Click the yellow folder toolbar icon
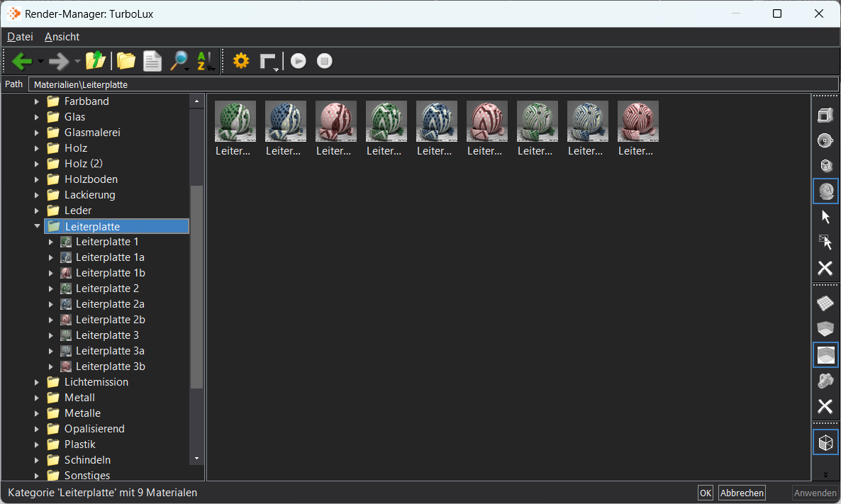The height and width of the screenshot is (504, 841). (x=126, y=60)
